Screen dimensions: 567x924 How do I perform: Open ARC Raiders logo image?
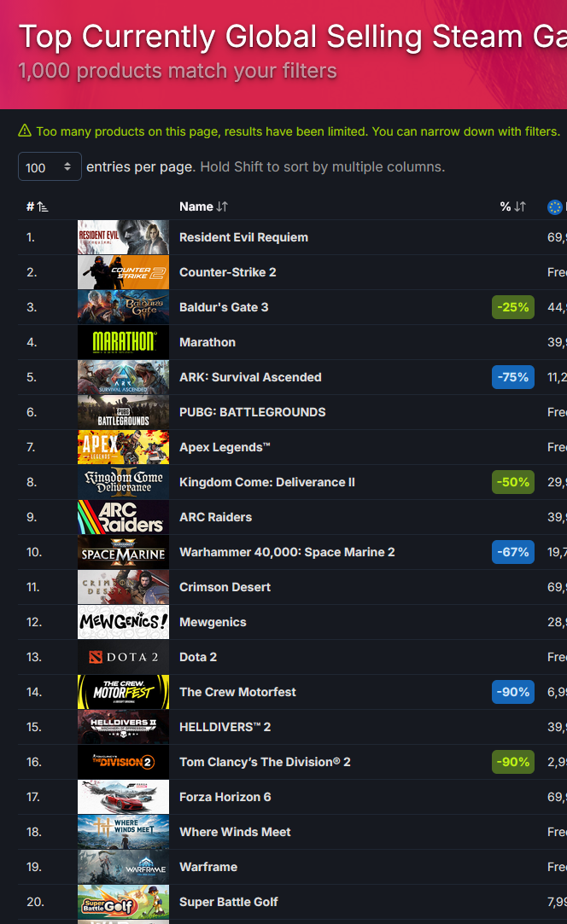pos(123,517)
